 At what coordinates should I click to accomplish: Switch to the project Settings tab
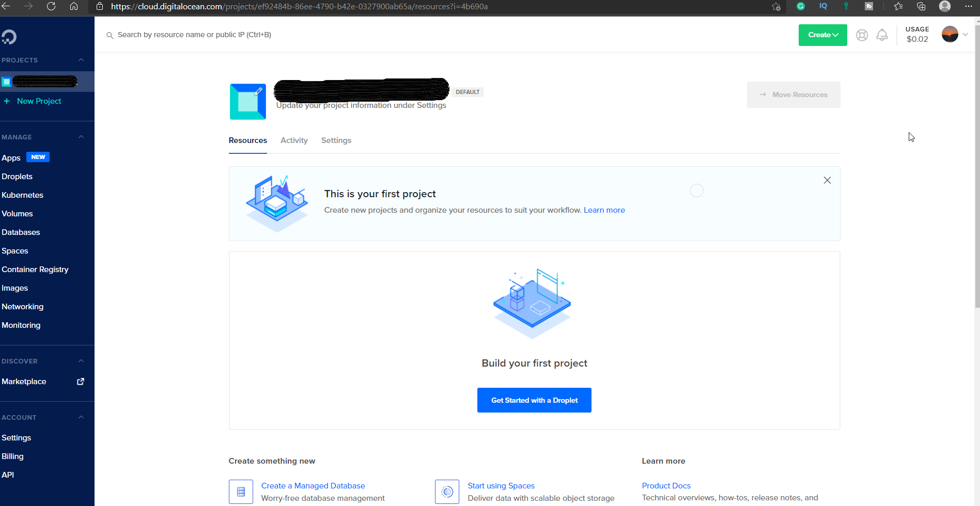336,140
